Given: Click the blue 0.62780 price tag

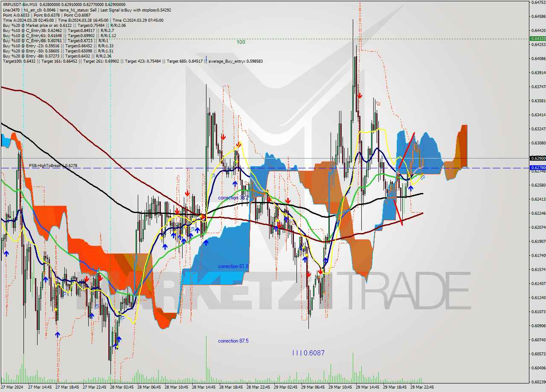Looking at the screenshot, I should 537,168.
